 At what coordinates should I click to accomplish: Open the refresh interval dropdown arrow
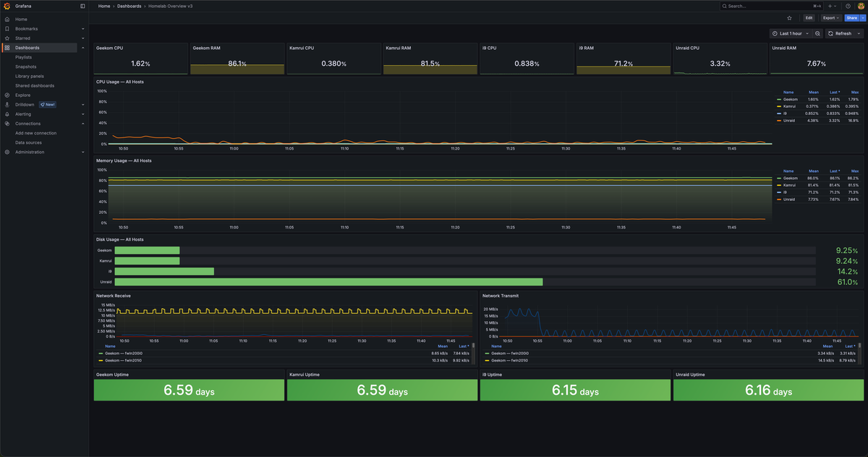tap(859, 33)
